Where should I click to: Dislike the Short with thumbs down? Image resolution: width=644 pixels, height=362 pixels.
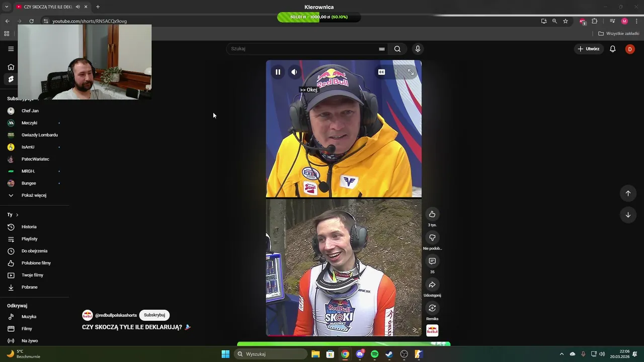[x=432, y=237]
